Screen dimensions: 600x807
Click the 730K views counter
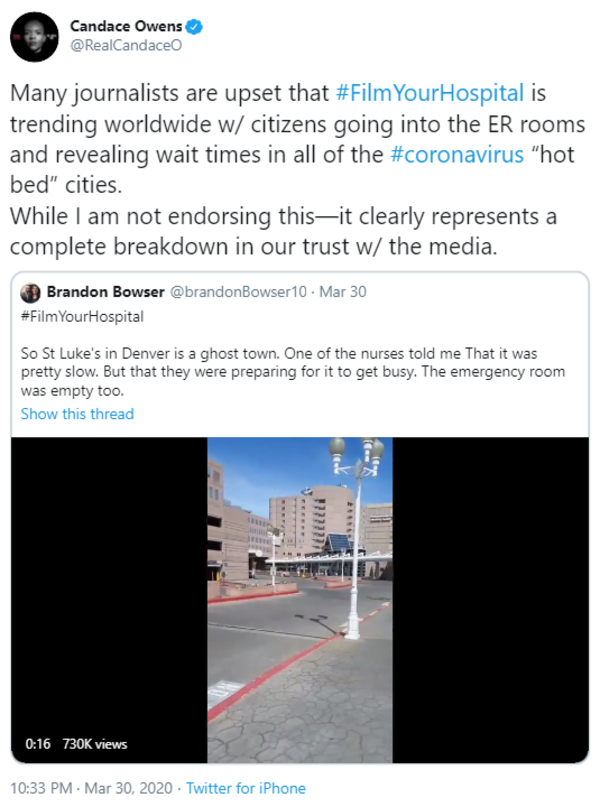tap(95, 744)
